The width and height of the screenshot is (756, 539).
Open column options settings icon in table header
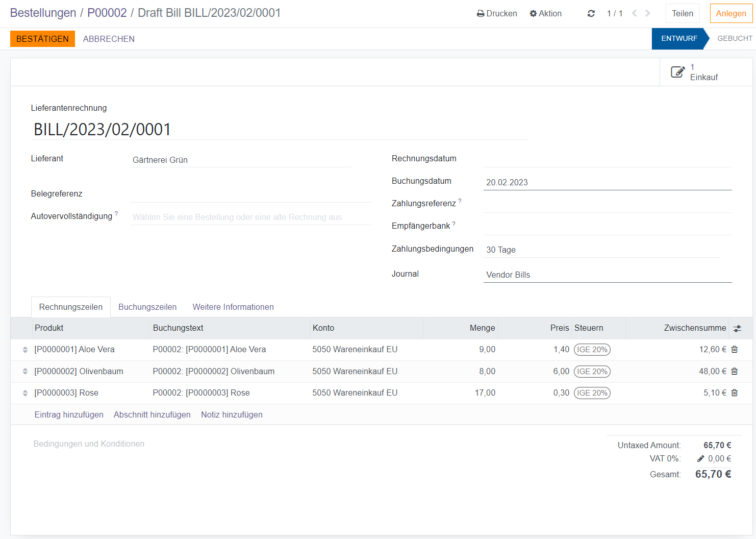click(737, 329)
